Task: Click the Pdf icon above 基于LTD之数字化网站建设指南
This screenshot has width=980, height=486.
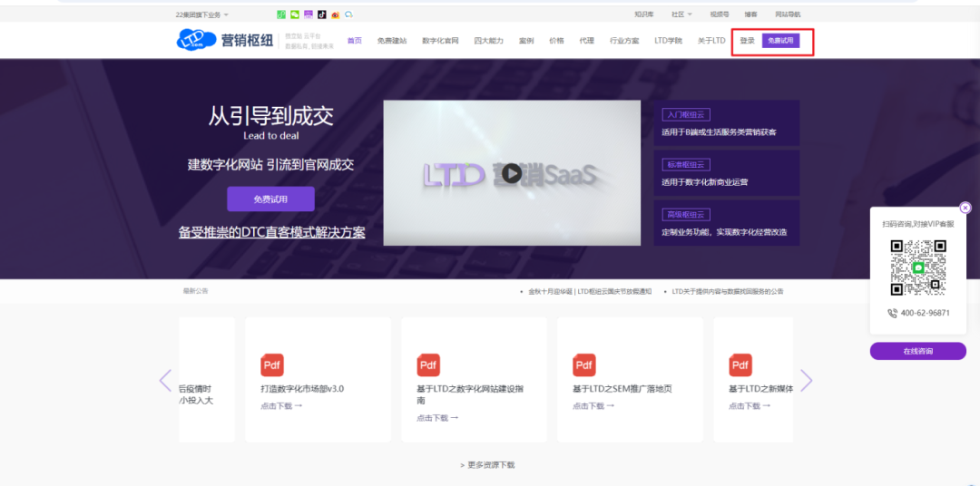Action: tap(428, 364)
